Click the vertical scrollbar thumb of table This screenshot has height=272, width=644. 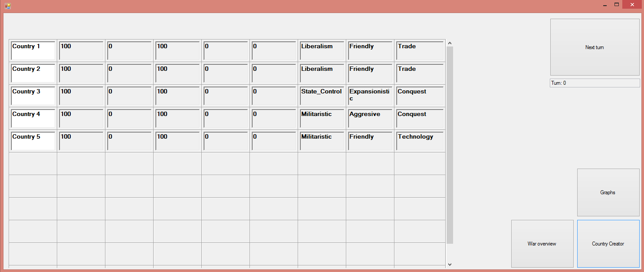(x=450, y=145)
